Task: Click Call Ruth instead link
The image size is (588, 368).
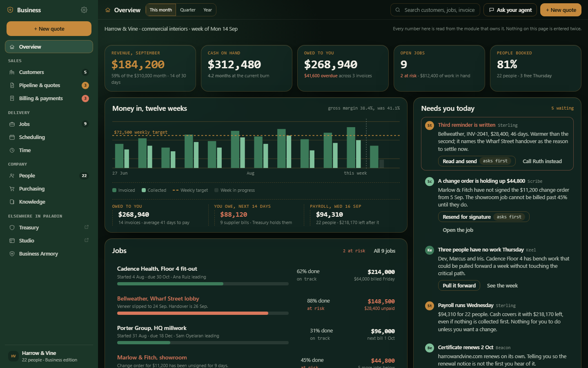Action: [542, 161]
